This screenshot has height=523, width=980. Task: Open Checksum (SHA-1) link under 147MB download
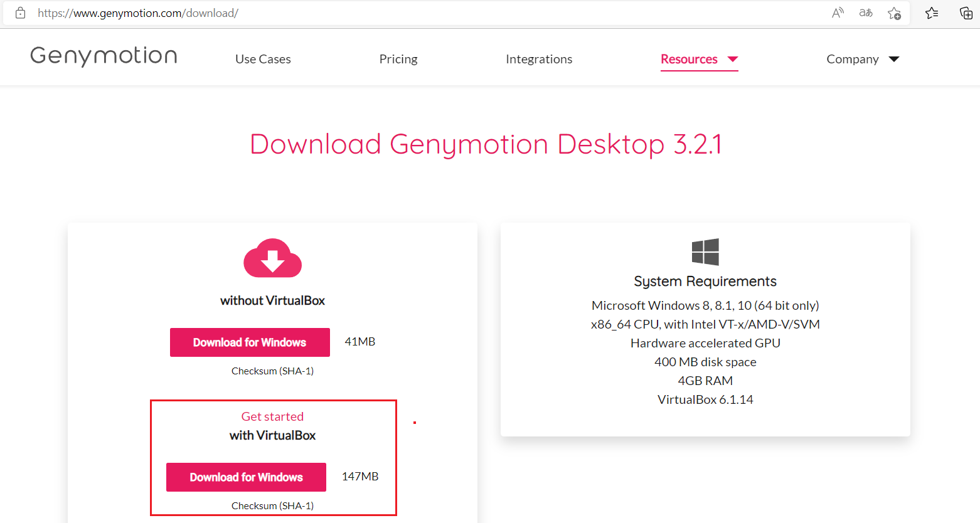tap(272, 506)
